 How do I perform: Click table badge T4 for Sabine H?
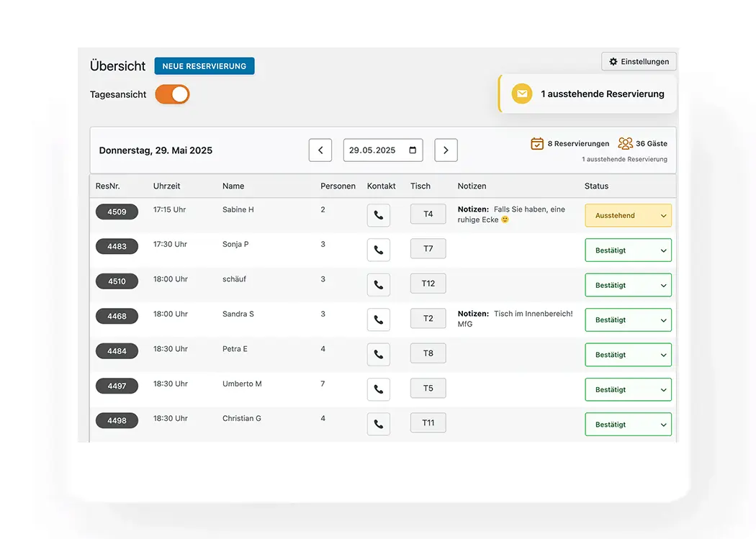[x=428, y=214]
